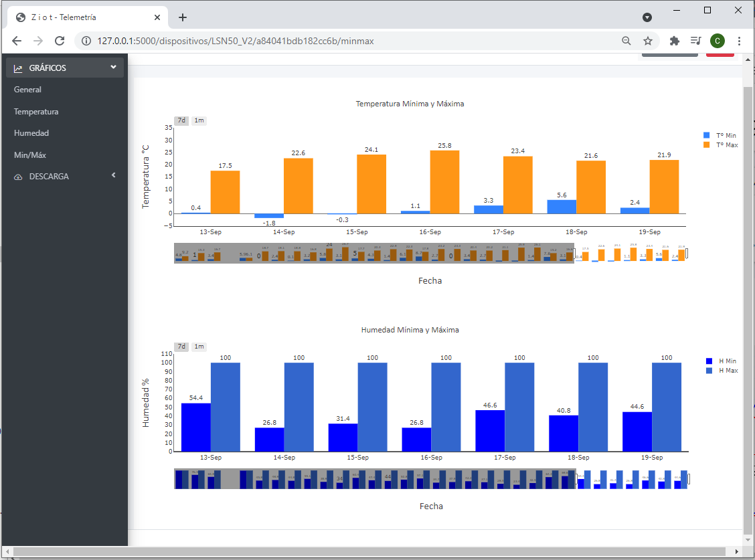Click the browser back arrow
Image resolution: width=755 pixels, height=560 pixels.
[x=17, y=41]
